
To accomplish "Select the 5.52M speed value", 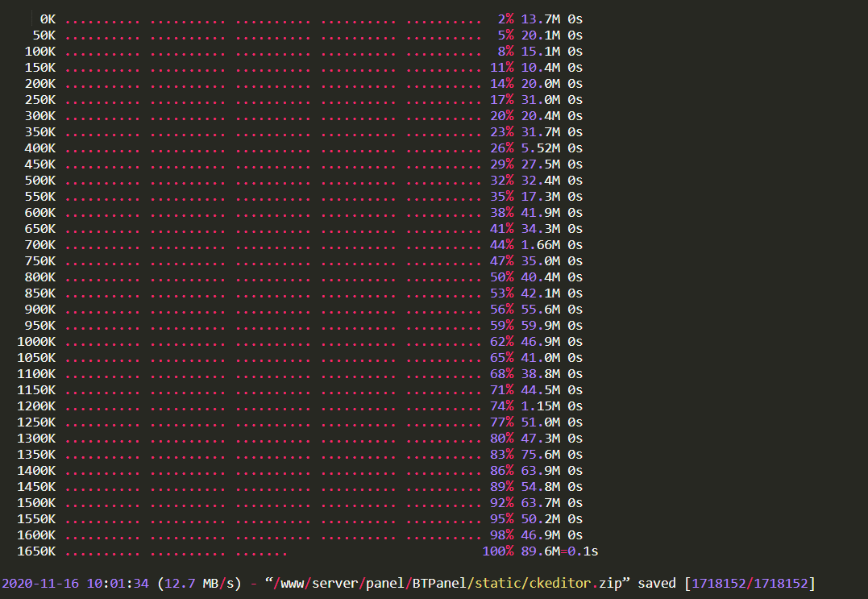I will [540, 148].
